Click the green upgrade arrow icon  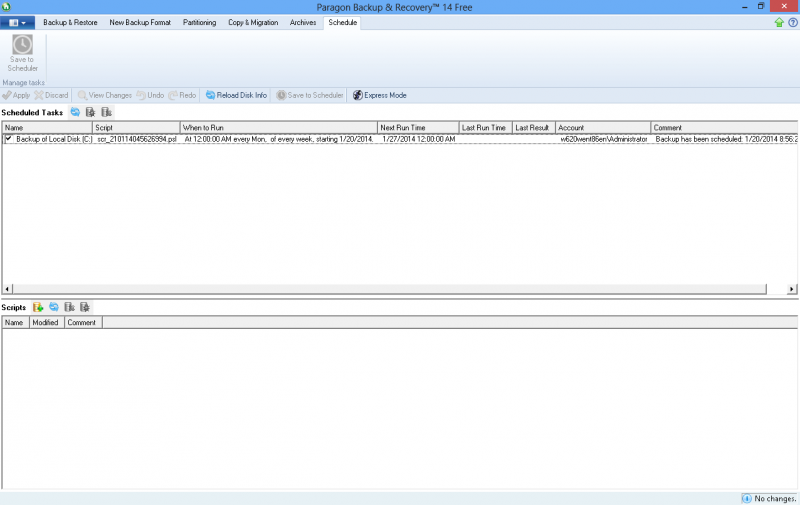pos(779,22)
